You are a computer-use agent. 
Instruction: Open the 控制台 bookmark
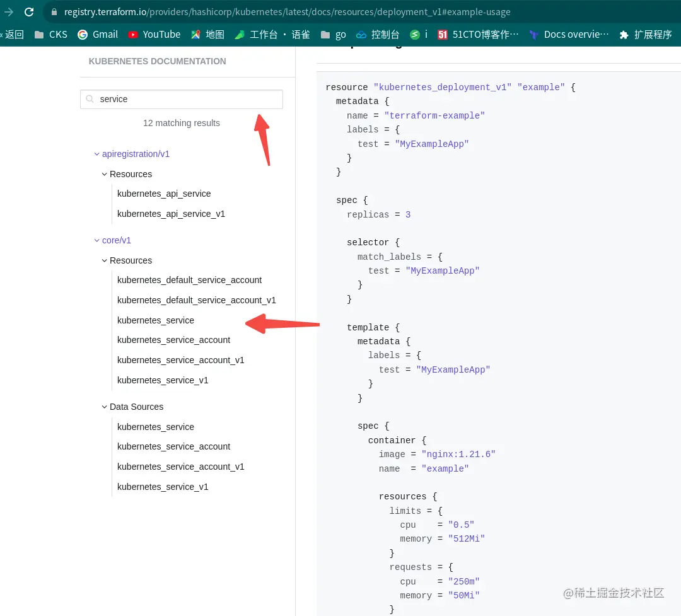pyautogui.click(x=378, y=34)
